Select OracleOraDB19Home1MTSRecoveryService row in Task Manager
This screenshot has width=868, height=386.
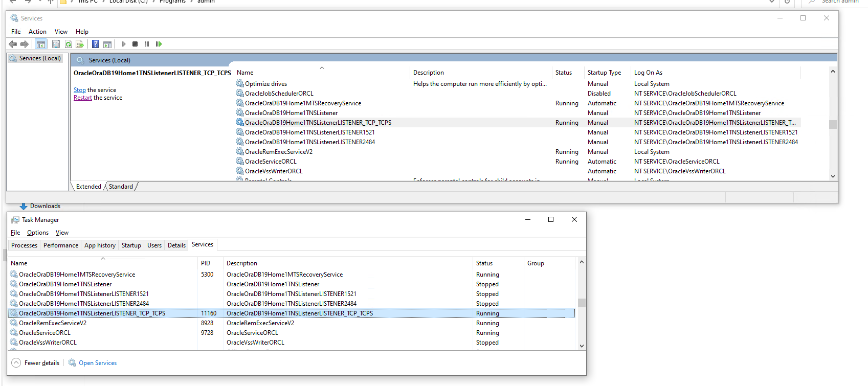tap(292, 275)
